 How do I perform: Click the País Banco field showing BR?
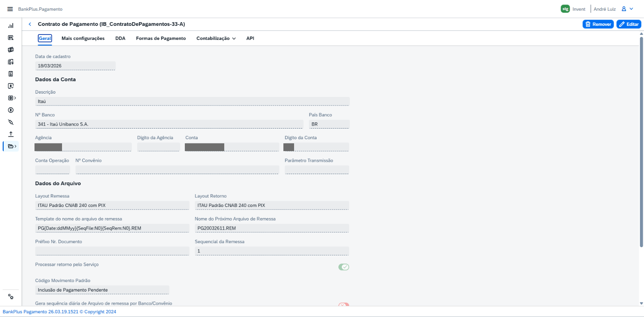coord(329,124)
